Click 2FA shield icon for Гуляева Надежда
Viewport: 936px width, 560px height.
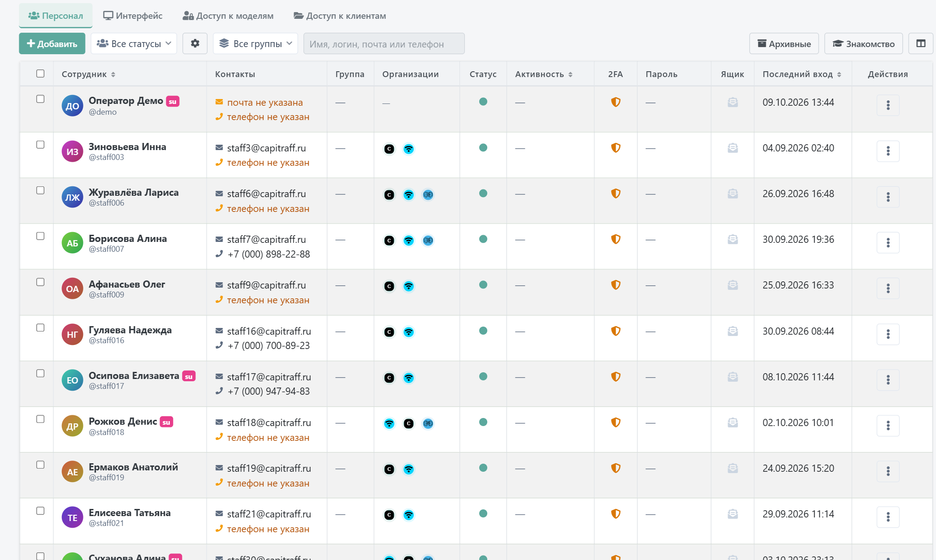click(616, 331)
